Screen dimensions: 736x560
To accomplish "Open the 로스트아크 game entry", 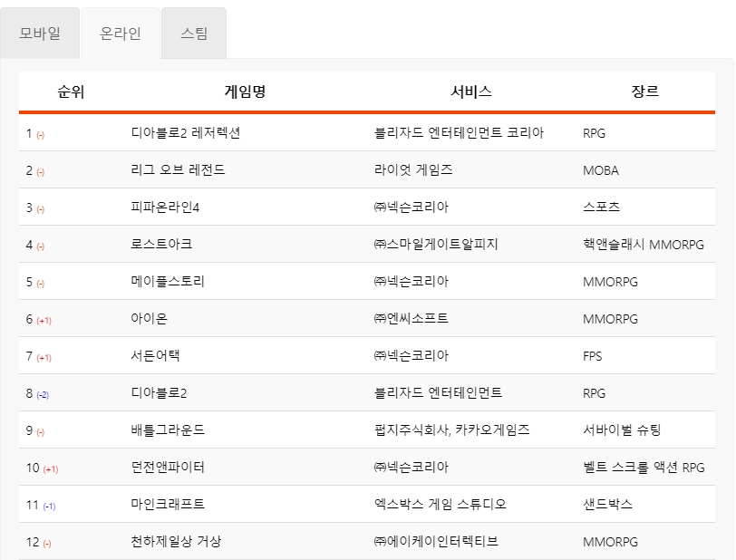I will click(161, 244).
